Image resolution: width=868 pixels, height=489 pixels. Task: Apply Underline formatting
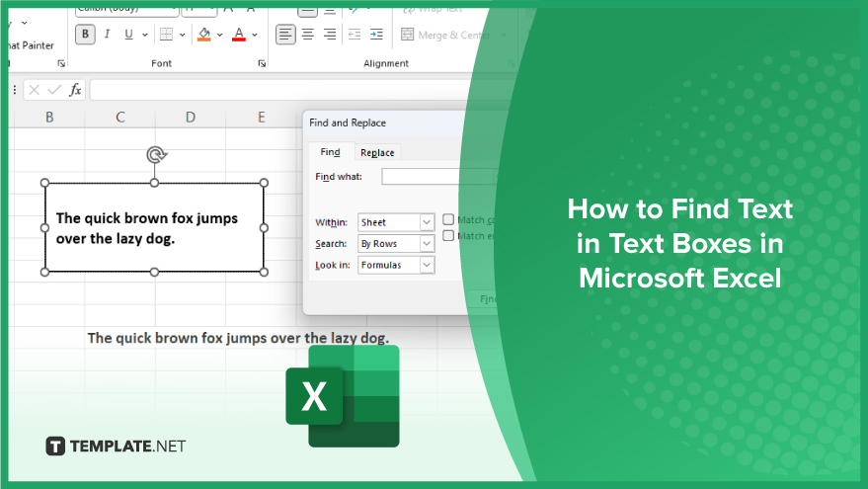(128, 35)
